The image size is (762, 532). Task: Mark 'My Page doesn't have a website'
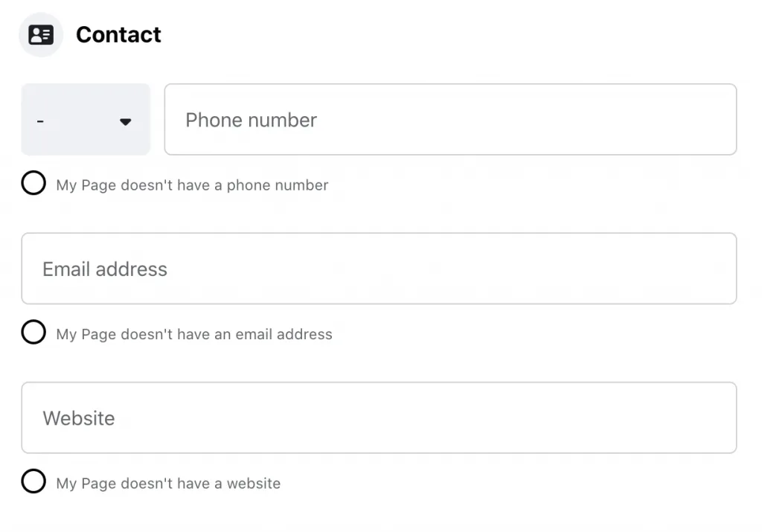click(x=33, y=481)
